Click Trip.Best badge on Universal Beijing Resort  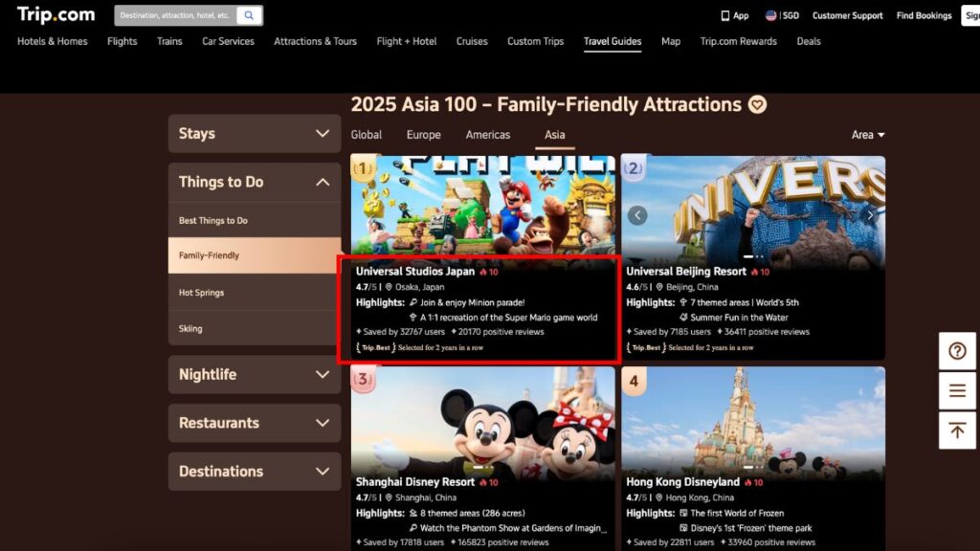pos(646,347)
